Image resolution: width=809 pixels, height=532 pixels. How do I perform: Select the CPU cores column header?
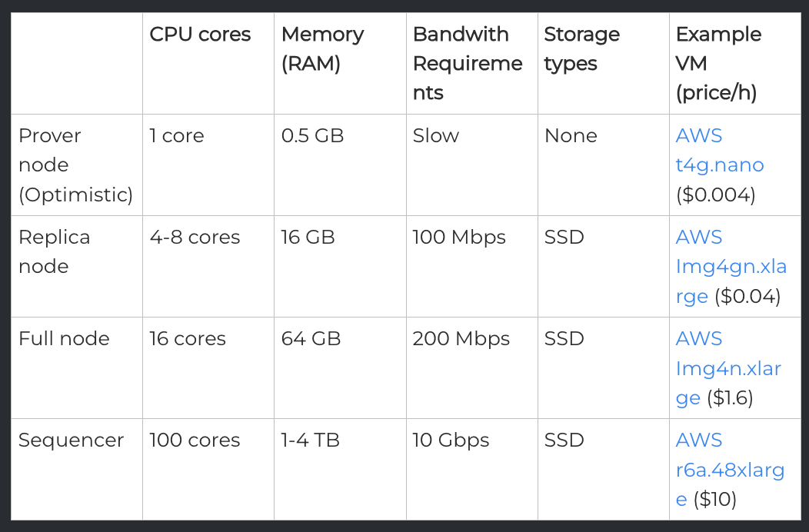[x=200, y=34]
